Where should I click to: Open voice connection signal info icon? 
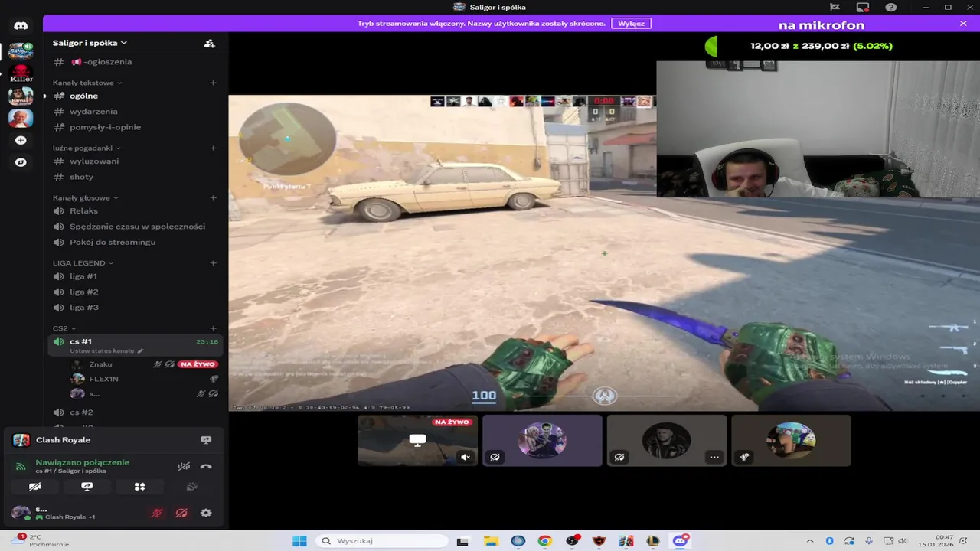click(21, 466)
